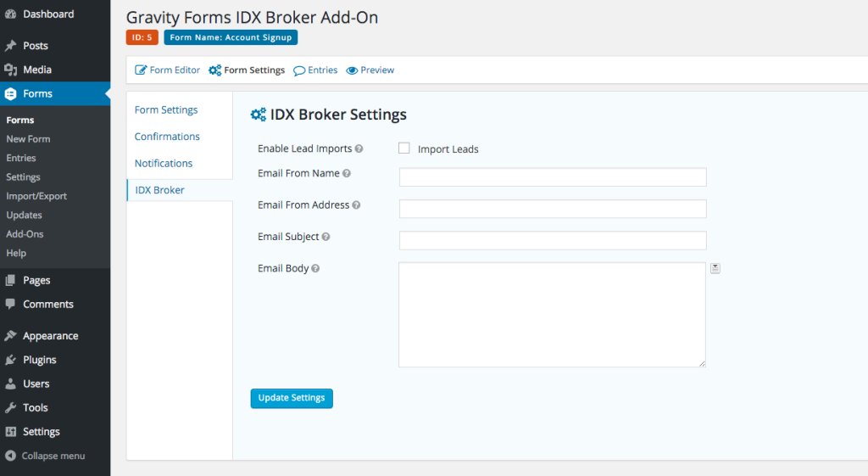This screenshot has height=476, width=868.
Task: Click the Form Settings gears icon
Action: tap(214, 70)
